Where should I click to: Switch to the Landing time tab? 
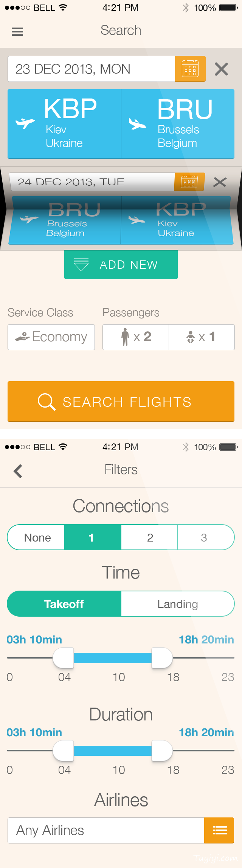tap(178, 604)
